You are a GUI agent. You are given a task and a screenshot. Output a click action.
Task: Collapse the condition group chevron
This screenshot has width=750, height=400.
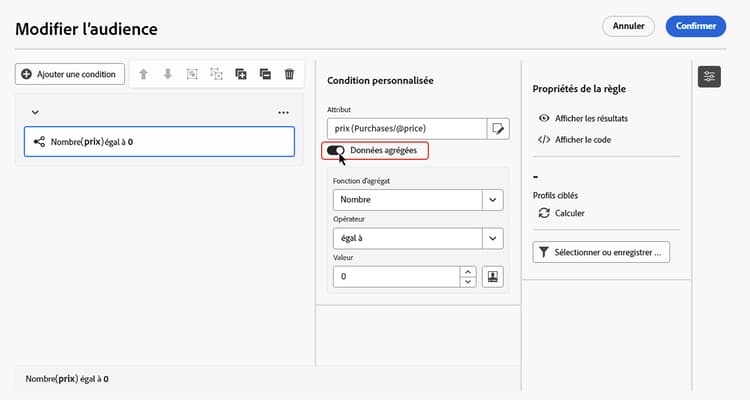[36, 113]
